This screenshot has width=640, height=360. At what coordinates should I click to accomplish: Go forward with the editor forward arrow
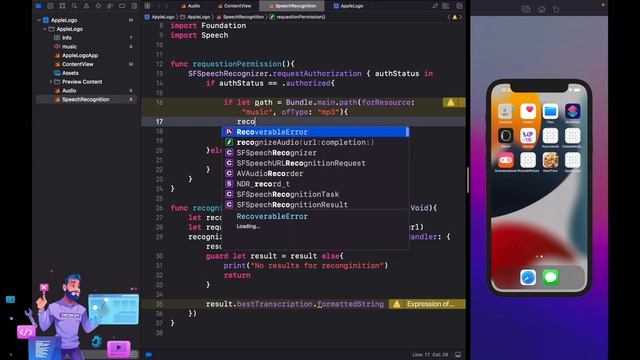pyautogui.click(x=167, y=6)
